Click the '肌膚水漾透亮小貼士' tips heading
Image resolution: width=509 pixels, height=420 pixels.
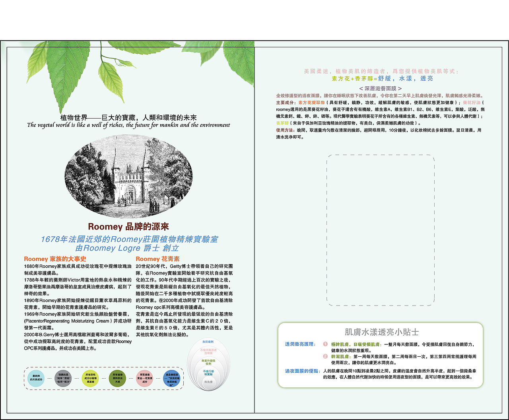coord(382,332)
